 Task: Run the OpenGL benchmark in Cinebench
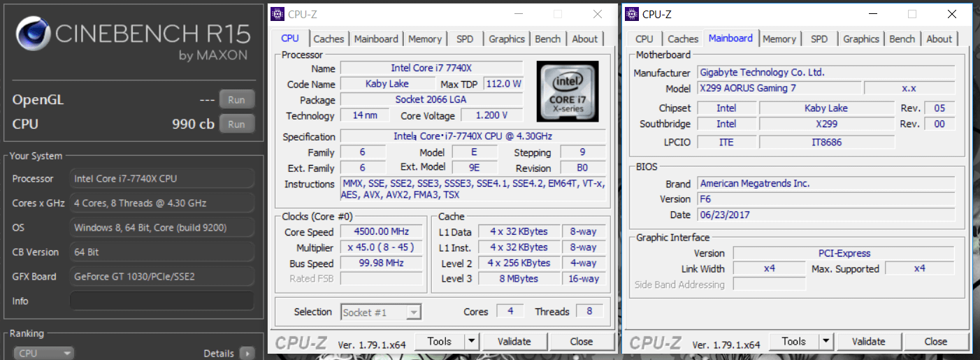tap(237, 100)
